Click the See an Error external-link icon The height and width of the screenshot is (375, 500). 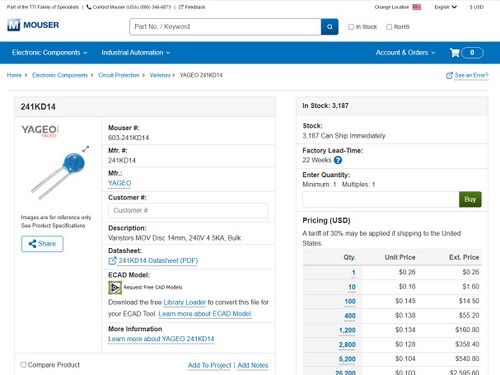[449, 76]
